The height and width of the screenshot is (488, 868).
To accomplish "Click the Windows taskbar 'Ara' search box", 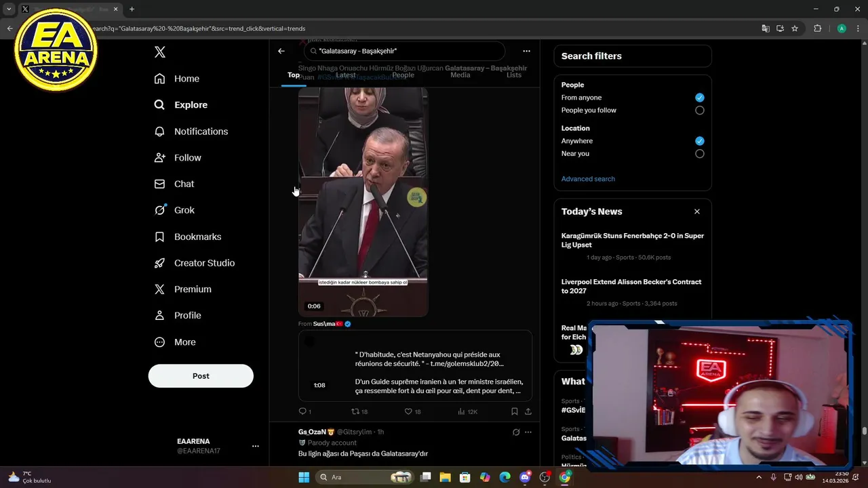I will [366, 477].
